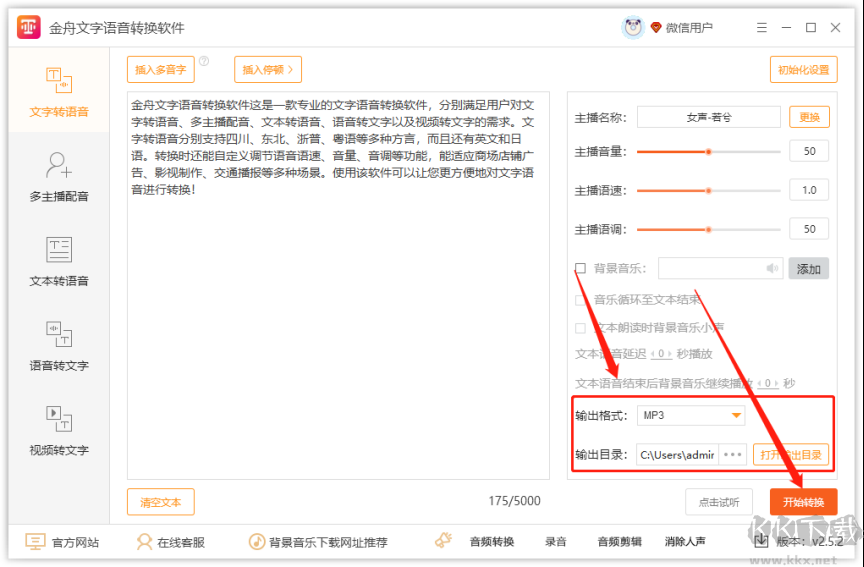Open the 视频转文字 sidebar tab

coord(59,430)
